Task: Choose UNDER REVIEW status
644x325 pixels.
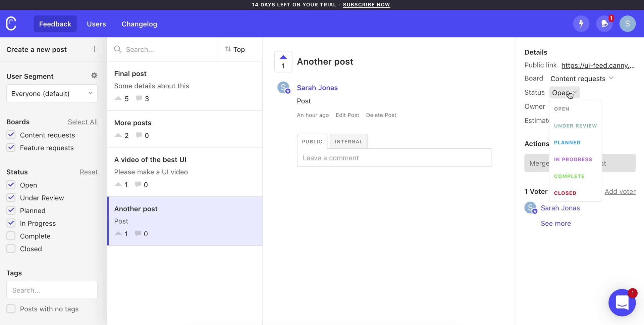Action: click(x=576, y=126)
